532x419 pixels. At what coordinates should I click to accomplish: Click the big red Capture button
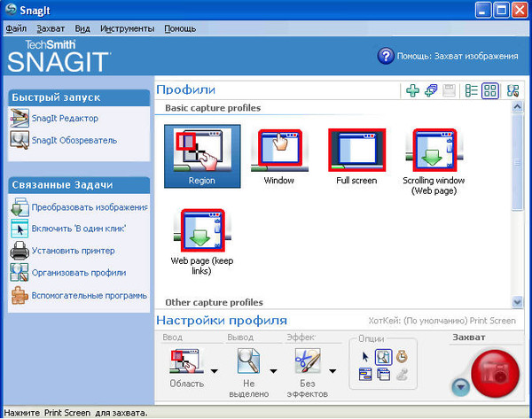[496, 374]
